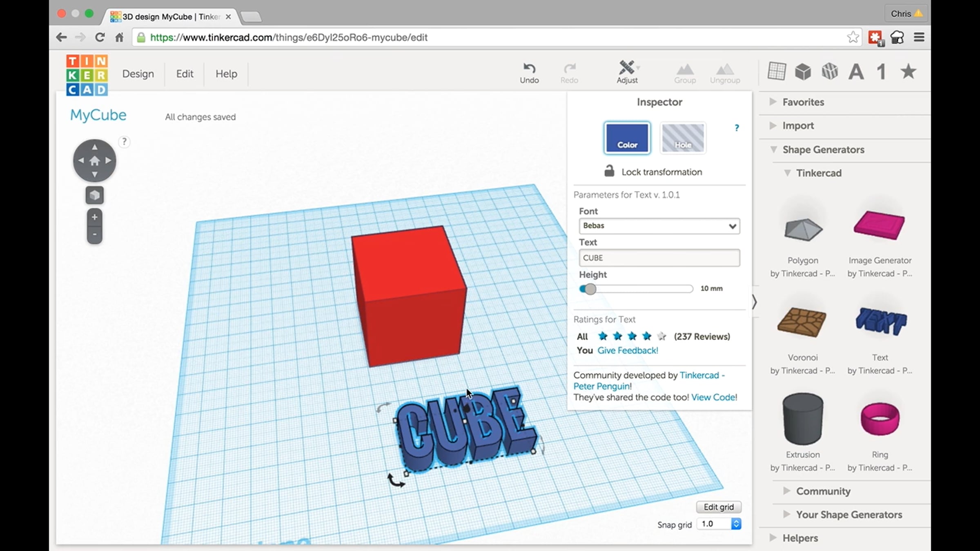Click the zoom out minus button
The image size is (980, 551).
click(94, 235)
